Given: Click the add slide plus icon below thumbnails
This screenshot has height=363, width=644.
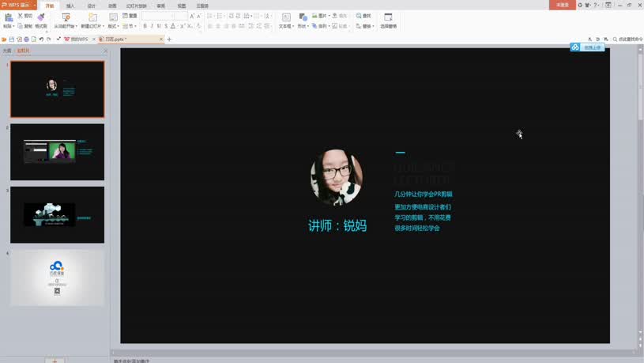Looking at the screenshot, I should [55, 361].
